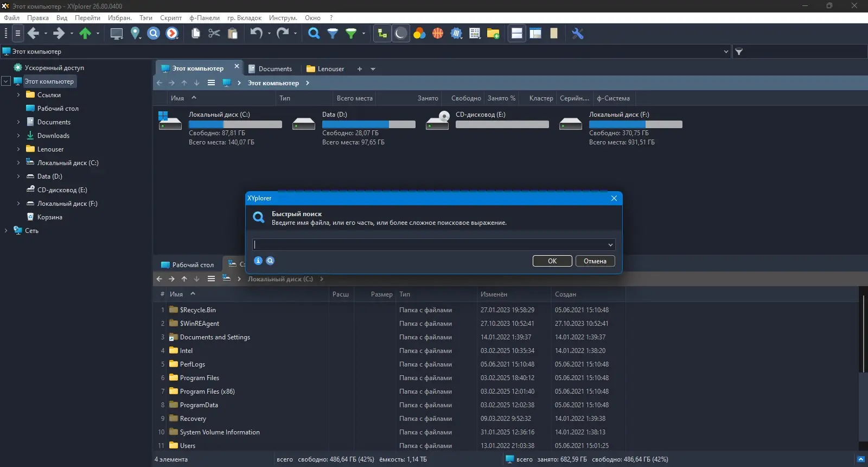The image size is (868, 467).
Task: Click the green filter funnel icon
Action: click(351, 34)
